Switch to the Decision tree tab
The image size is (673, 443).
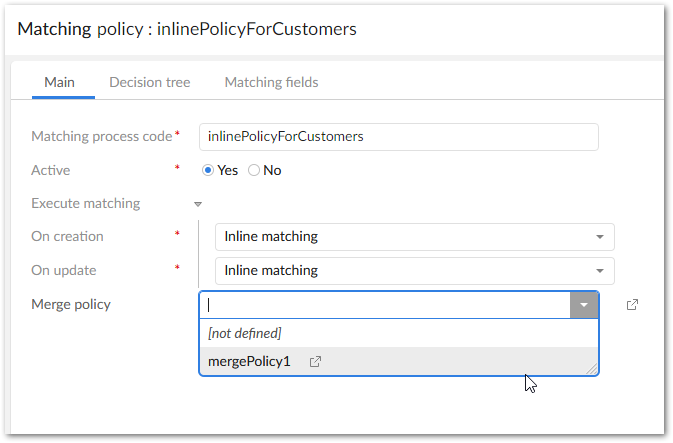[x=149, y=82]
